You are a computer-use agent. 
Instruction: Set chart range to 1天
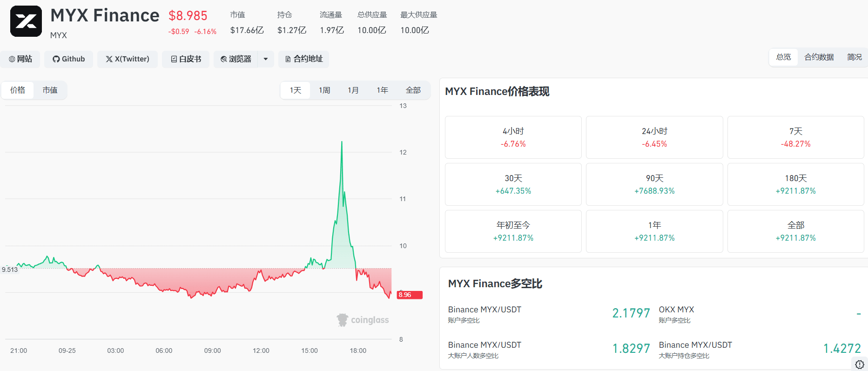tap(296, 90)
